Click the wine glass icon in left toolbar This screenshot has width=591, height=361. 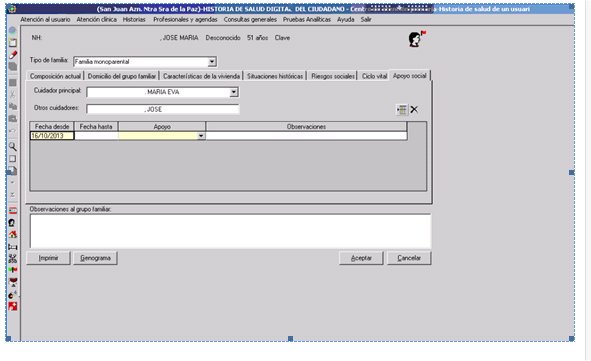point(13,282)
